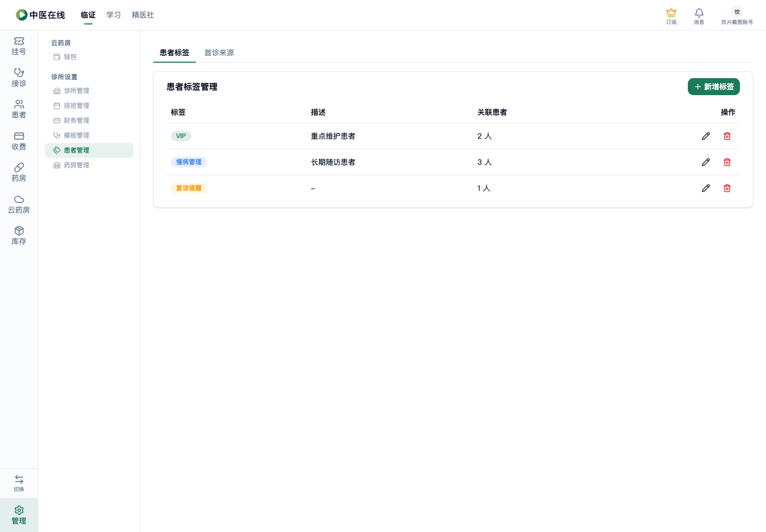Switch to the 精医社 top tab

143,15
